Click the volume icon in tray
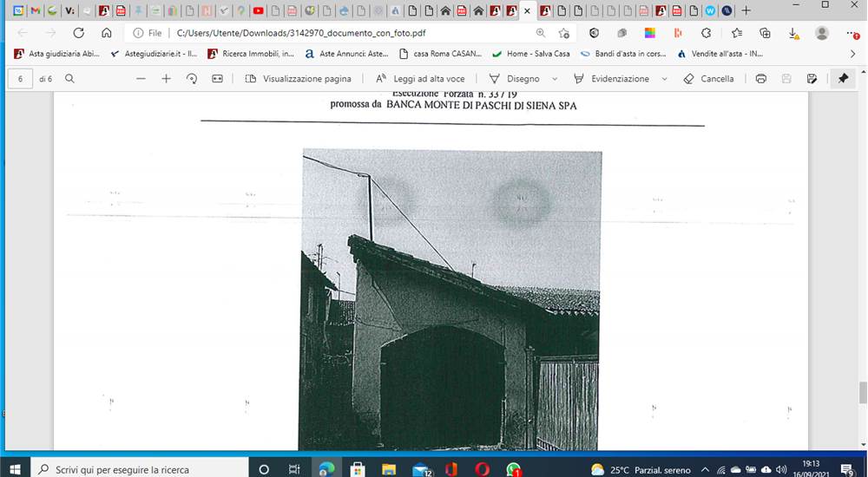Viewport: 868px width, 477px height. [x=781, y=469]
